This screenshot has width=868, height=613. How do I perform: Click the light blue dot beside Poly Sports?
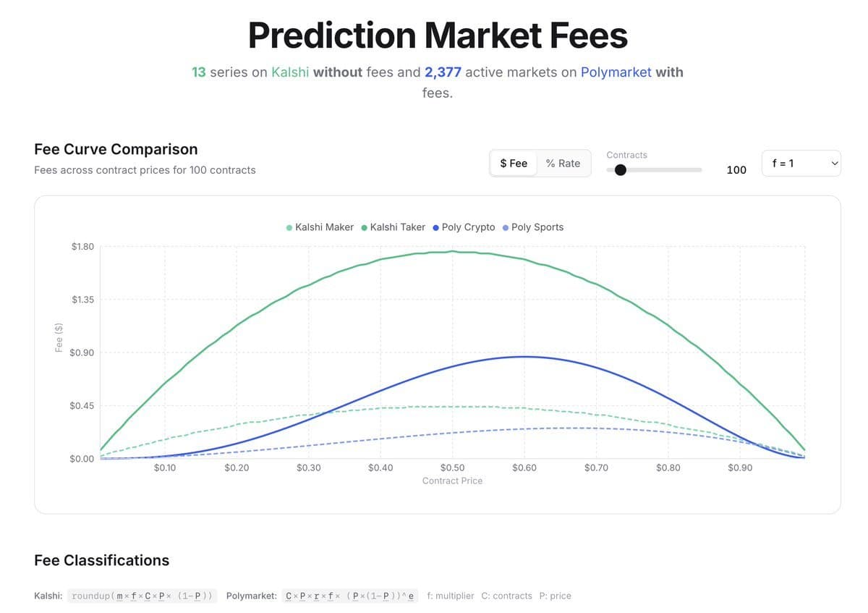point(506,227)
